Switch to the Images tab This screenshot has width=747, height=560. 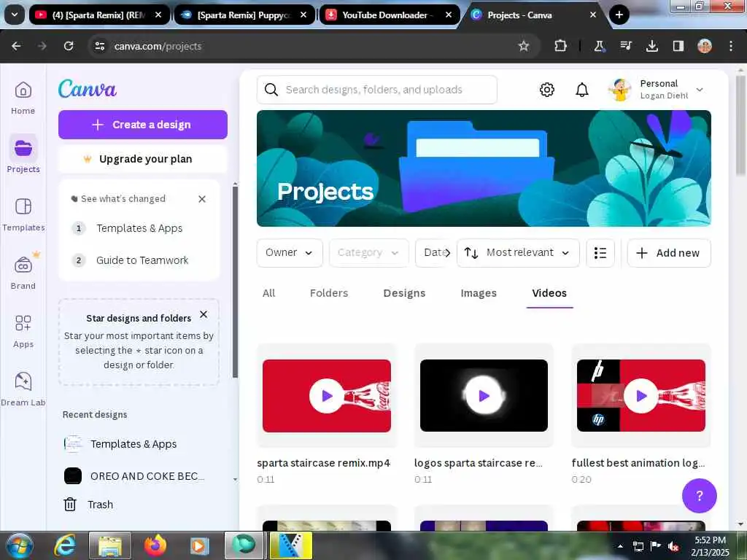[479, 293]
